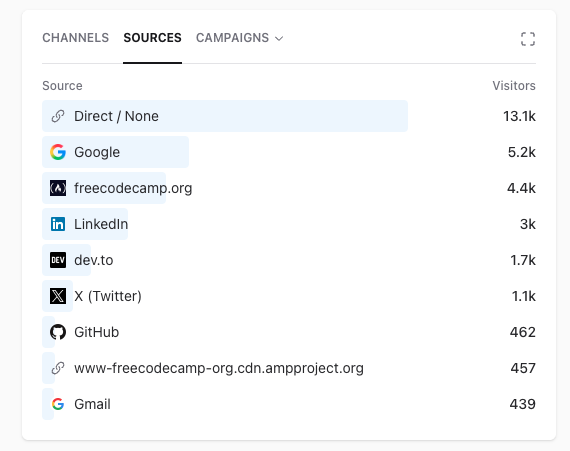
Task: Click the freeCodeCamp favicon icon
Action: pyautogui.click(x=58, y=188)
